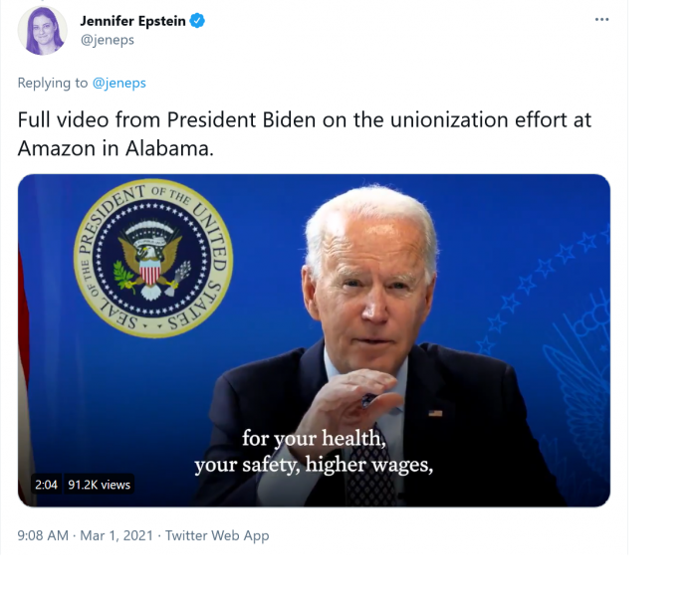Click the Mar 1, 2021 date
This screenshot has width=697, height=616.
tap(118, 535)
